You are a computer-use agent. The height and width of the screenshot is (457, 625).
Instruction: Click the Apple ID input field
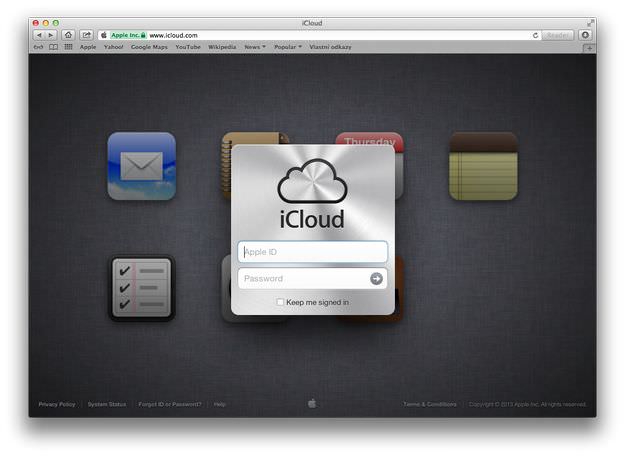coord(312,252)
